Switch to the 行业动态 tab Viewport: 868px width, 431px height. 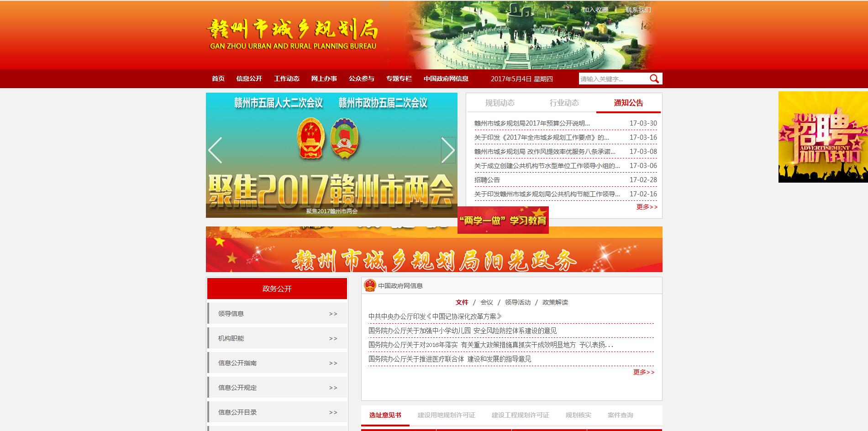pyautogui.click(x=564, y=103)
